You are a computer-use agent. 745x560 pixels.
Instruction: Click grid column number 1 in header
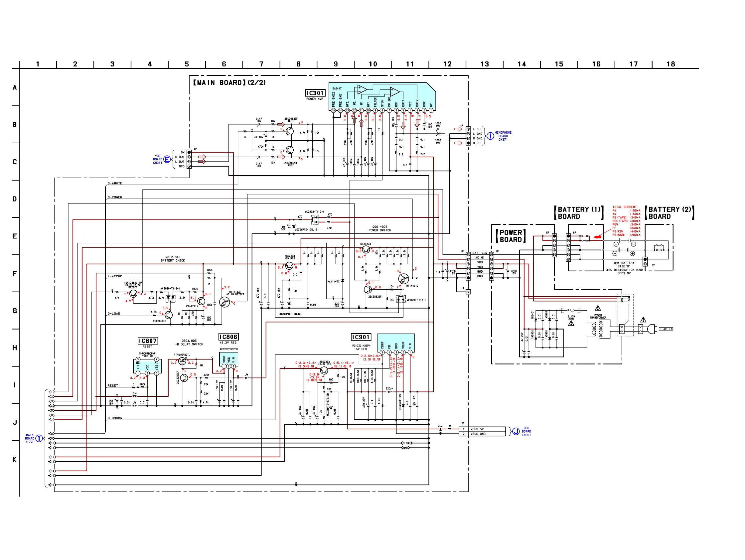point(38,64)
